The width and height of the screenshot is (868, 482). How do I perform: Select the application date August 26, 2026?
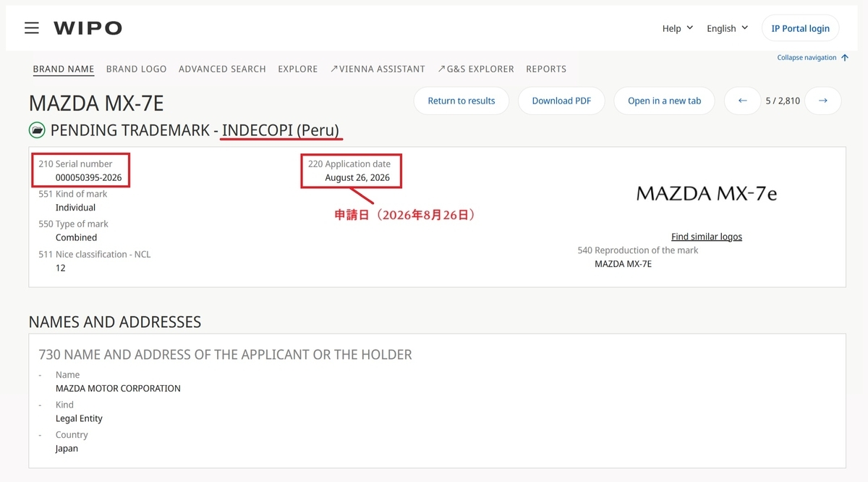(x=357, y=177)
